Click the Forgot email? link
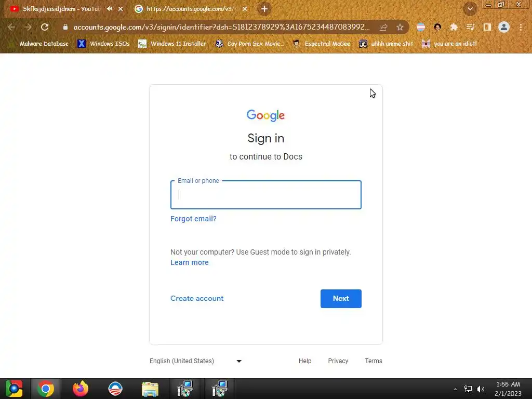The image size is (532, 399). point(193,219)
